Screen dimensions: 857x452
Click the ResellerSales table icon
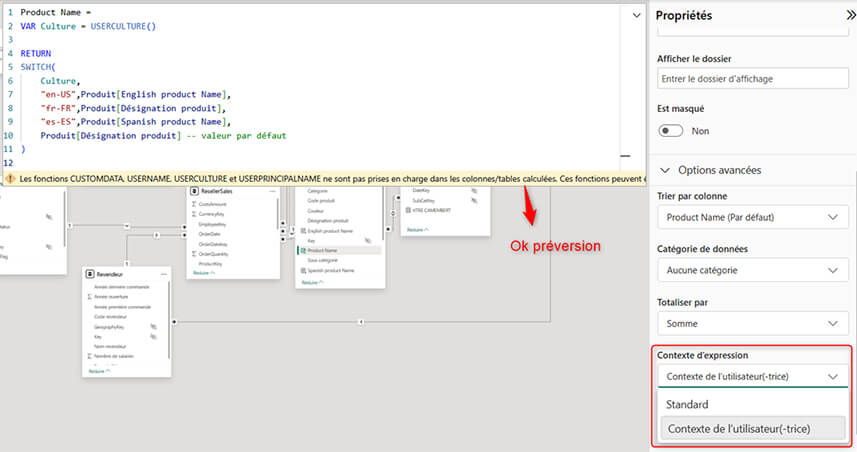[194, 191]
